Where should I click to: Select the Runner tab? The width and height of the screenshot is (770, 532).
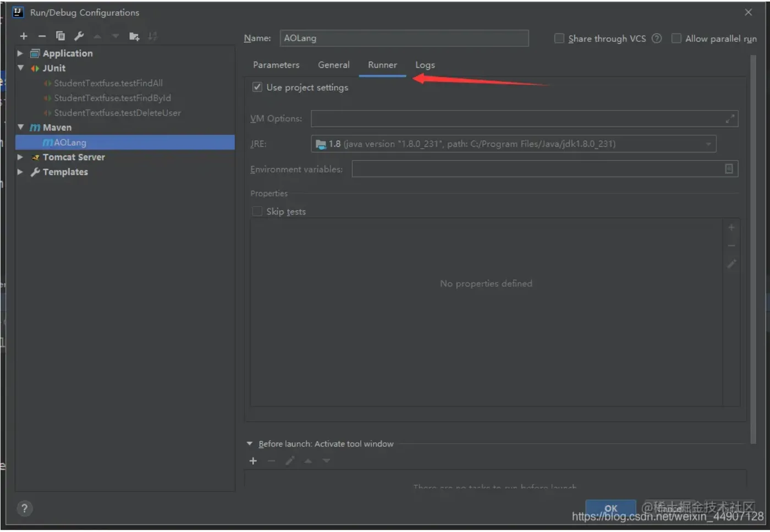point(382,65)
